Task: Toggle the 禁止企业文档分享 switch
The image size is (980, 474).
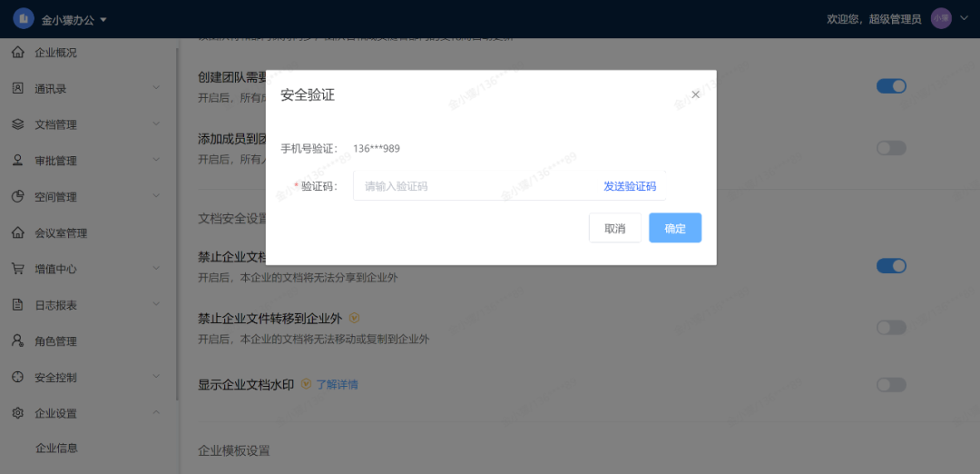Action: coord(891,266)
